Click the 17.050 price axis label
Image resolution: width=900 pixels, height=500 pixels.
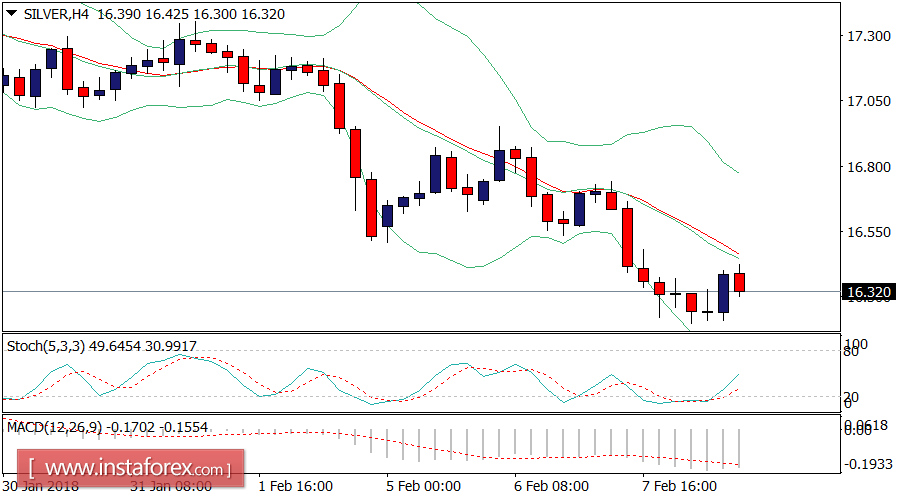point(868,101)
